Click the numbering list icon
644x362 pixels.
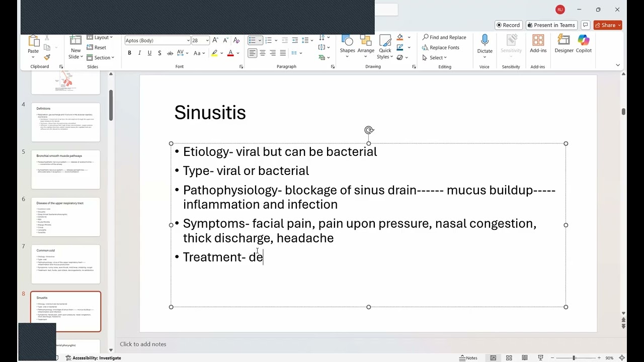pos(268,40)
